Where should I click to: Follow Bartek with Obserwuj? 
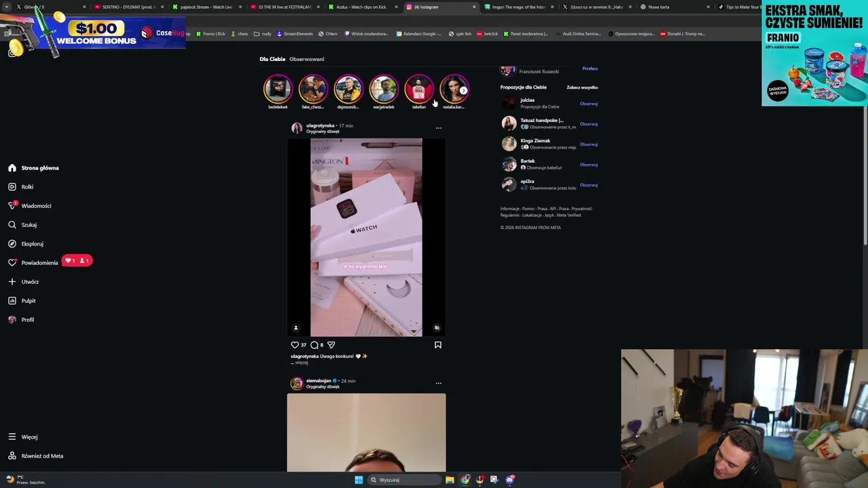pyautogui.click(x=589, y=165)
